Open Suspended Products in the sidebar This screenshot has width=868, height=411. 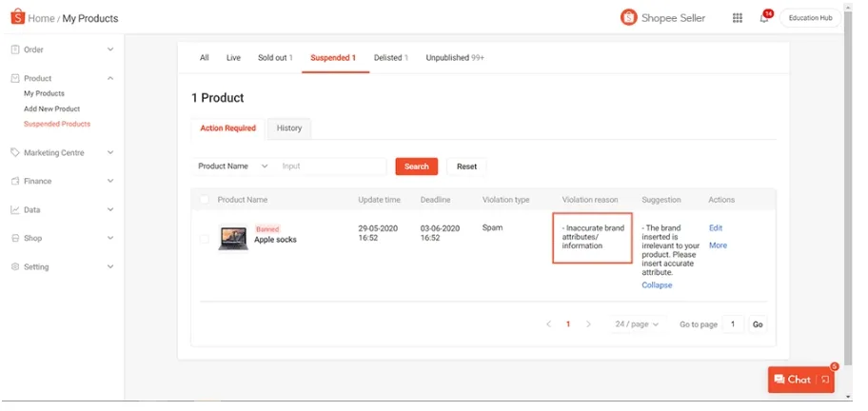tap(57, 124)
